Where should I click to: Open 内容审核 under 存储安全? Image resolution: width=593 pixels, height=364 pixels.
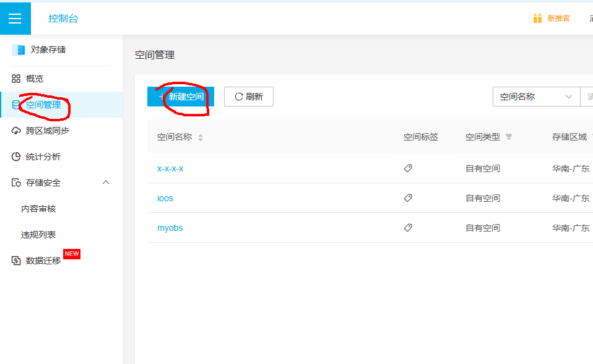(38, 209)
